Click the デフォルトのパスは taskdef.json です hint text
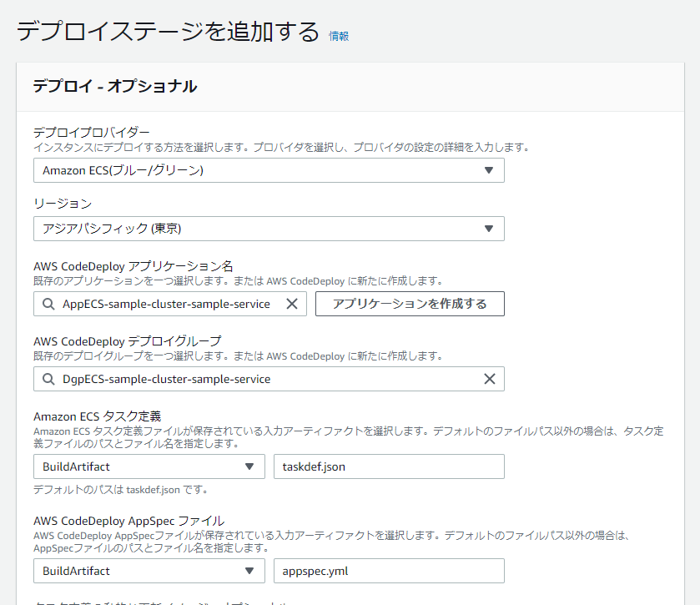Screen dimensions: 700x605 click(x=121, y=490)
